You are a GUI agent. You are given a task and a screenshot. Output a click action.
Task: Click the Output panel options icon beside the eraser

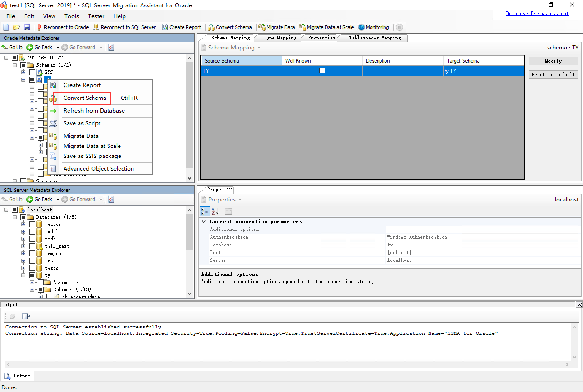(x=26, y=316)
